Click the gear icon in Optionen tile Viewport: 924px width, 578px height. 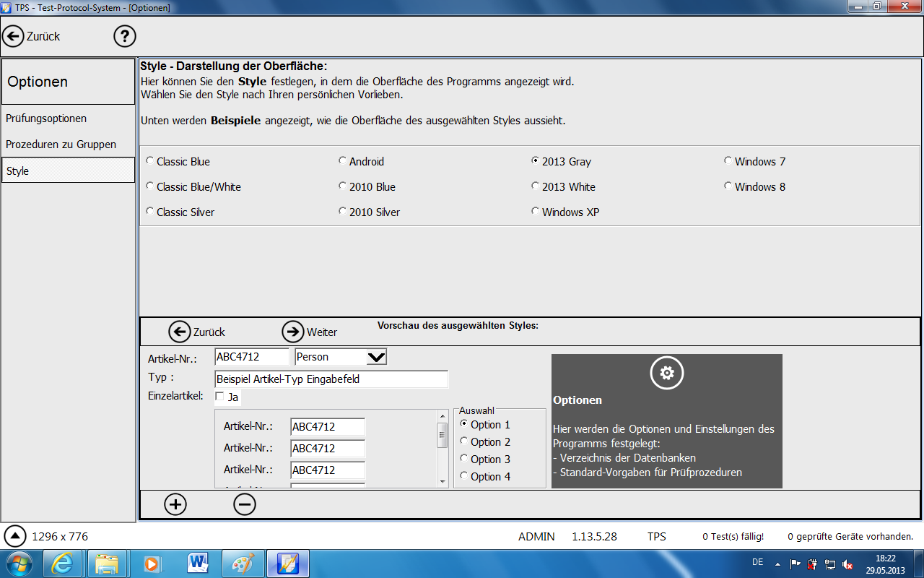(667, 373)
